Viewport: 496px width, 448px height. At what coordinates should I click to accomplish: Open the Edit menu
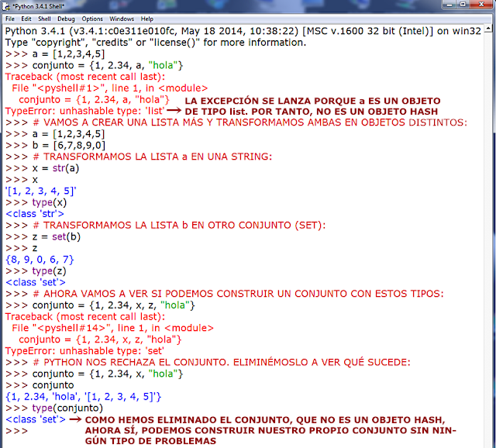pos(26,19)
